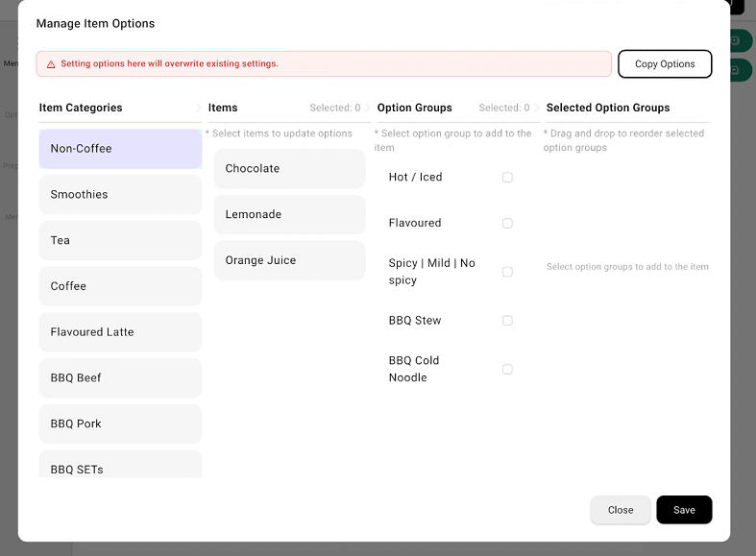Click the Copy Options button
This screenshot has width=756, height=556.
coord(665,63)
